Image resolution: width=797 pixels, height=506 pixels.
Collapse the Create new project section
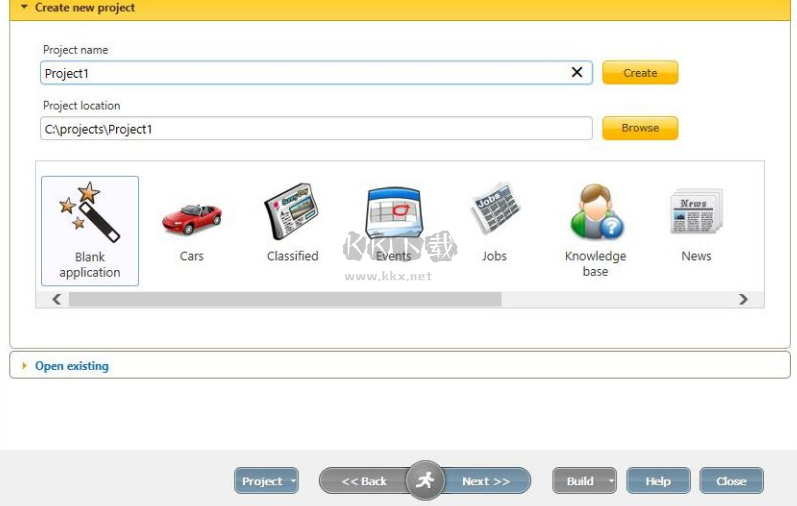click(x=24, y=8)
